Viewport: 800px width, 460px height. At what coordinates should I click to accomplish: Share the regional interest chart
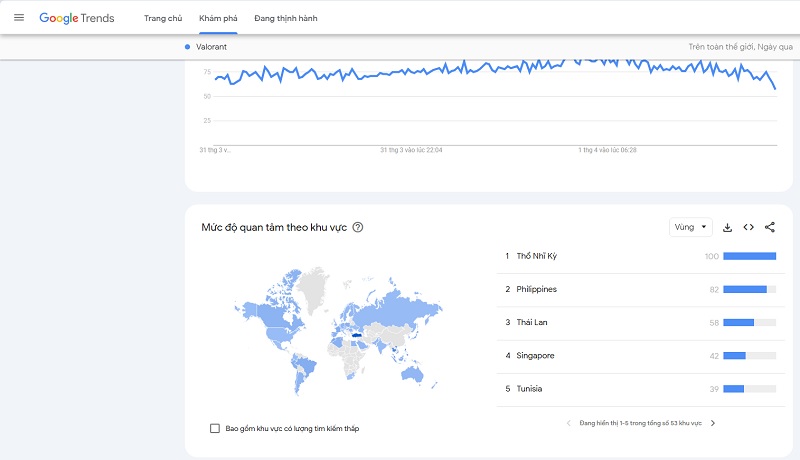point(770,227)
